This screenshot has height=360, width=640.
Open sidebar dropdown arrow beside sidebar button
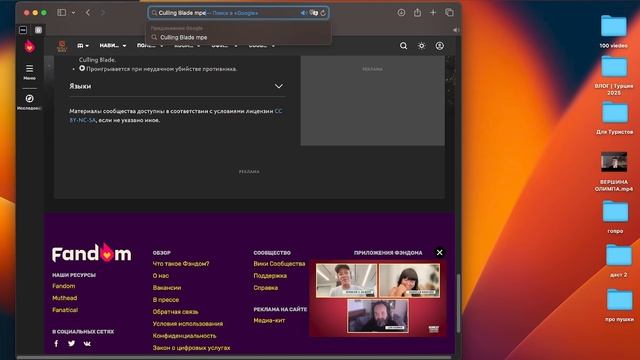[x=73, y=13]
